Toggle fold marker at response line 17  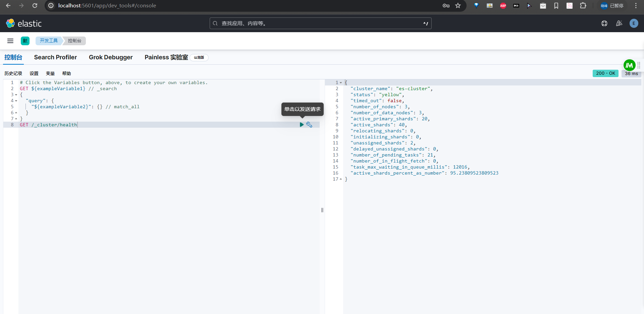(x=341, y=179)
